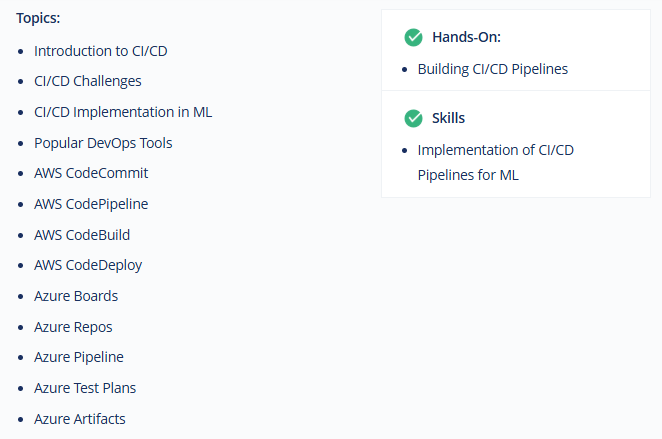
Task: Select Popular DevOps Tools item
Action: (x=103, y=143)
